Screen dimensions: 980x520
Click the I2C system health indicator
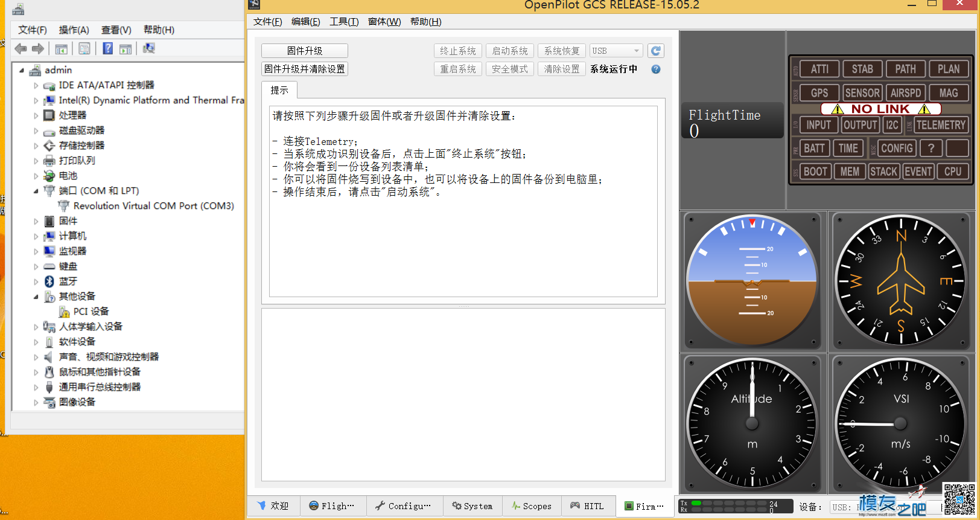pyautogui.click(x=892, y=125)
